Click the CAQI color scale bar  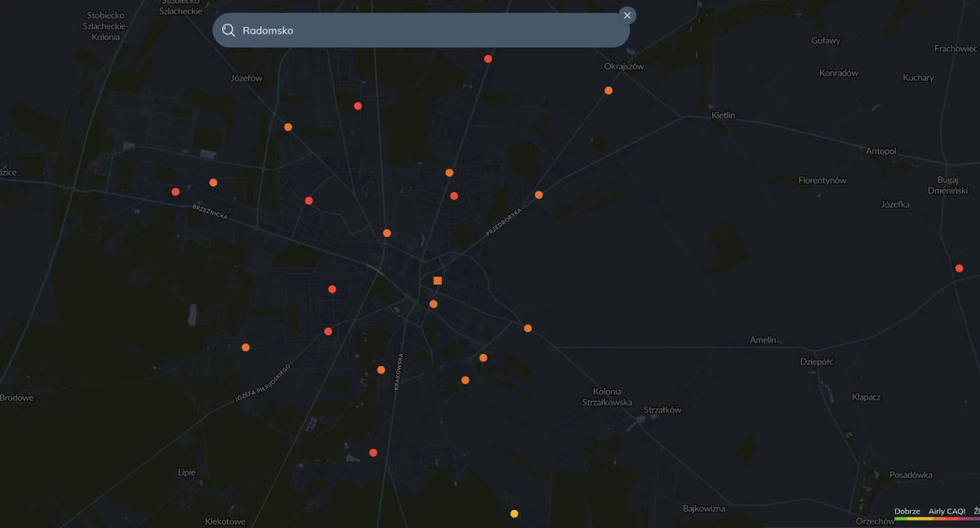pos(937,518)
